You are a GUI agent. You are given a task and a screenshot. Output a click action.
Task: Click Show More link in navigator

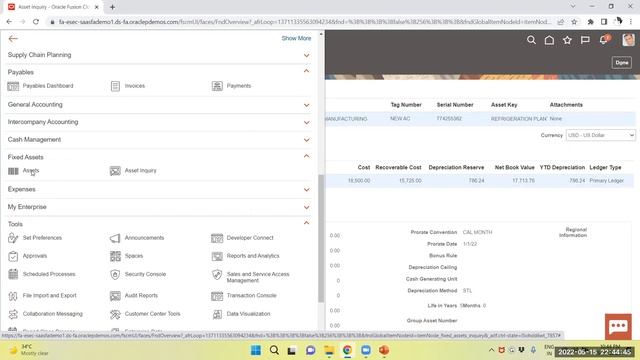pyautogui.click(x=296, y=38)
